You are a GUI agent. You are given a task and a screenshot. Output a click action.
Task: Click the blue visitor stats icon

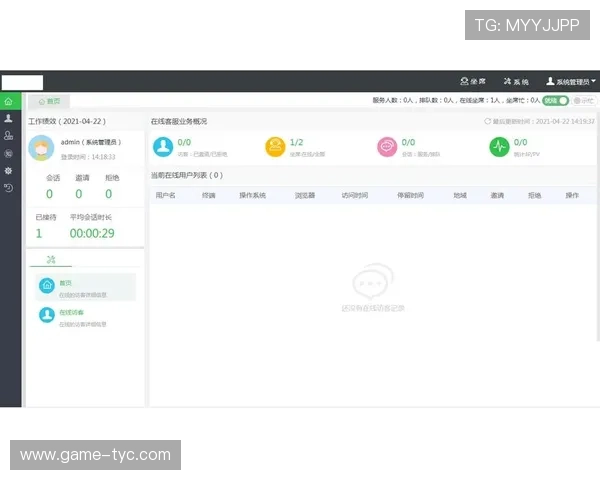[163, 147]
